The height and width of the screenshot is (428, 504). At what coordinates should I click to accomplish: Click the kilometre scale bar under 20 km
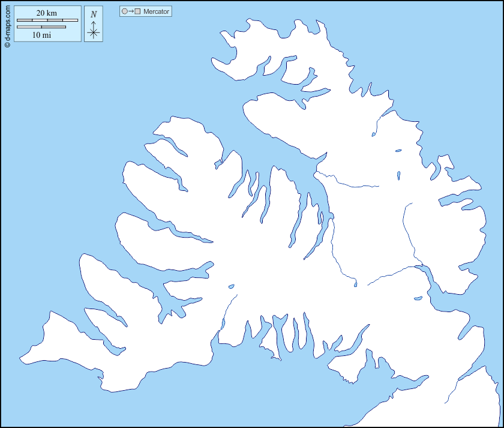click(47, 20)
